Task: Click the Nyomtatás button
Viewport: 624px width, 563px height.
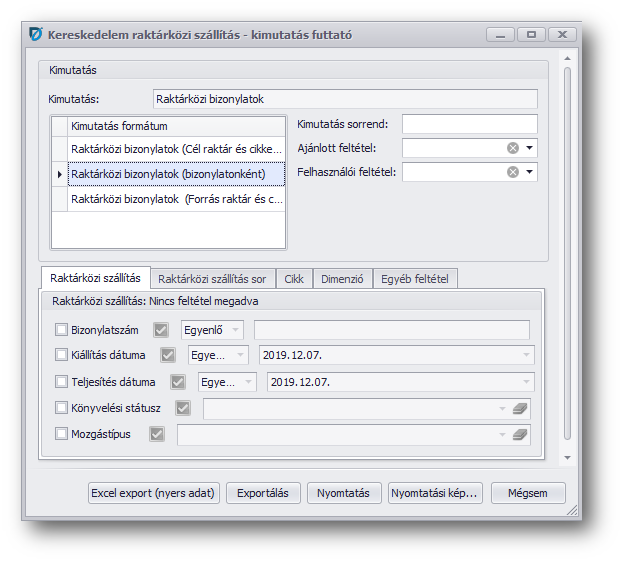Action: click(343, 493)
